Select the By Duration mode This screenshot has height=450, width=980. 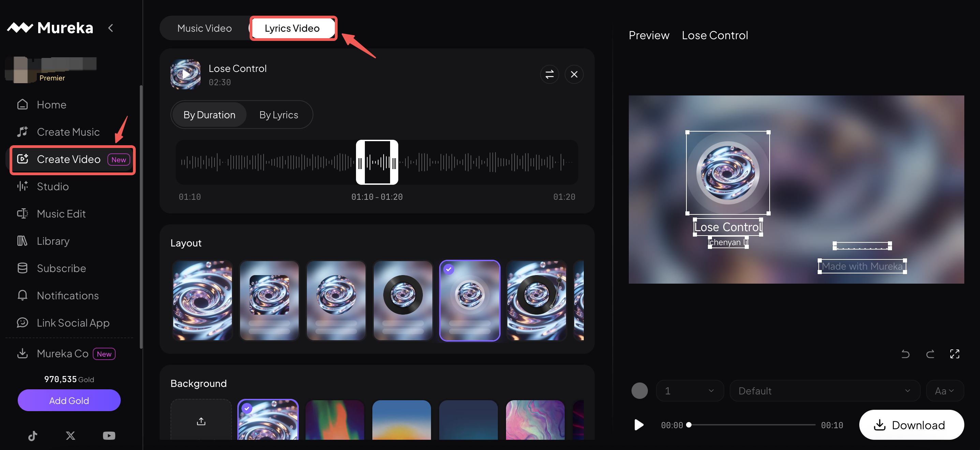tap(209, 115)
